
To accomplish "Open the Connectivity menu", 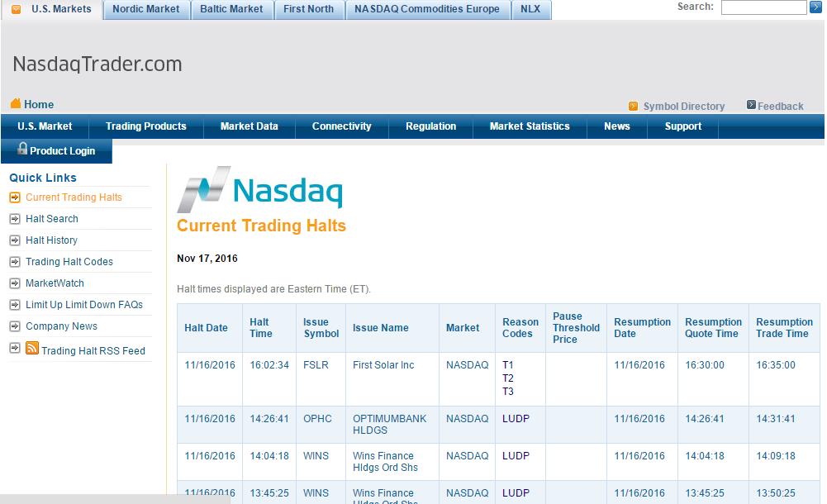I will (342, 126).
